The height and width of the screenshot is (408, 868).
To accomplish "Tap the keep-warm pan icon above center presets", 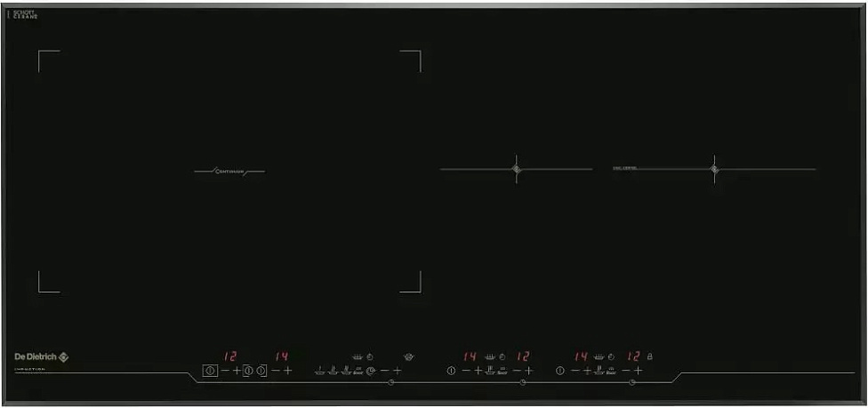I will [x=358, y=357].
